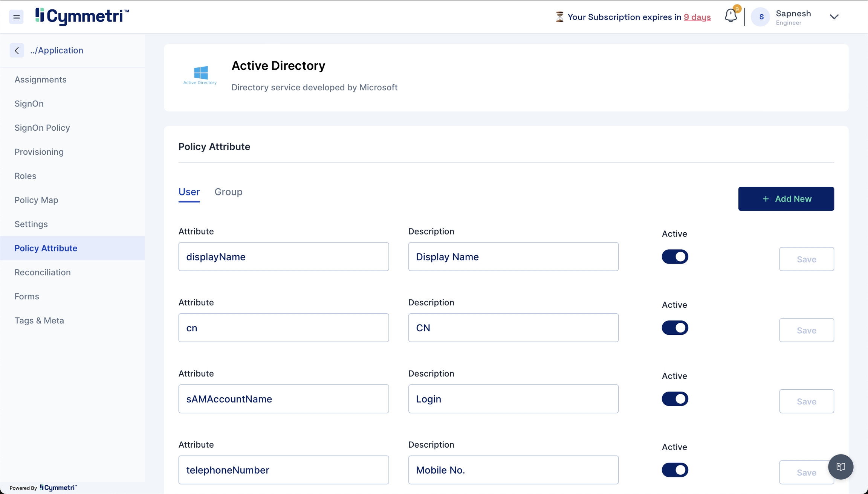Open the notifications bell

[x=730, y=16]
